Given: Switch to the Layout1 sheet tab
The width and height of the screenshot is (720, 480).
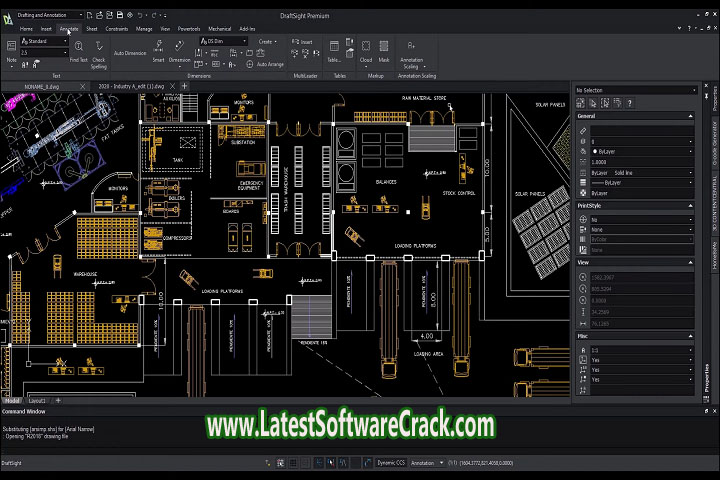Looking at the screenshot, I should [37, 400].
